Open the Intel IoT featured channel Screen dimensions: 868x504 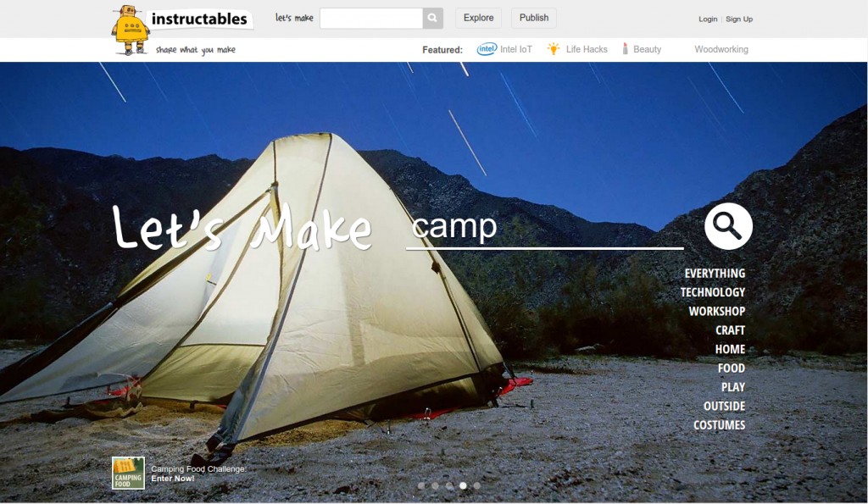pyautogui.click(x=504, y=49)
